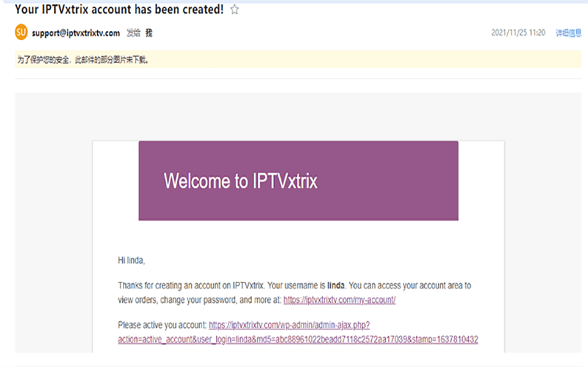Star the IPTVxtrix account created email
This screenshot has height=367, width=588.
pyautogui.click(x=234, y=10)
